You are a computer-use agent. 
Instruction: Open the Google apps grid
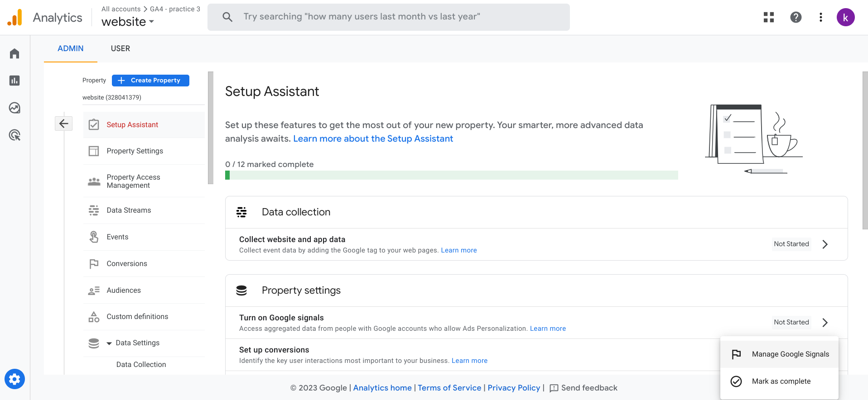(769, 17)
